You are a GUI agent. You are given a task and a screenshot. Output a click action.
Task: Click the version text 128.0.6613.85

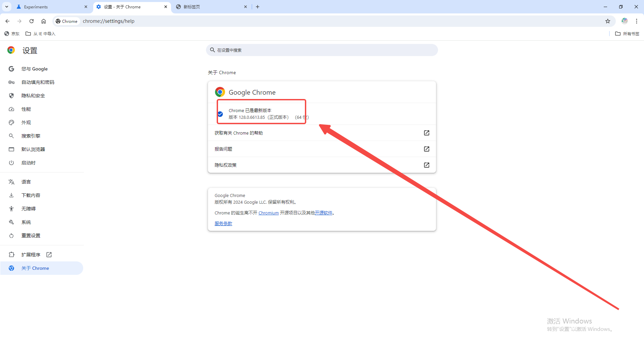pyautogui.click(x=252, y=117)
